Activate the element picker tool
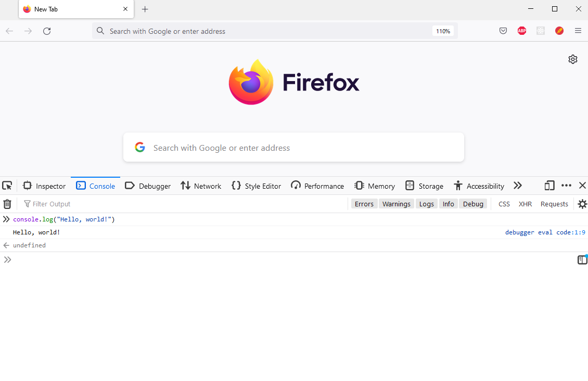The height and width of the screenshot is (381, 588). (x=7, y=186)
